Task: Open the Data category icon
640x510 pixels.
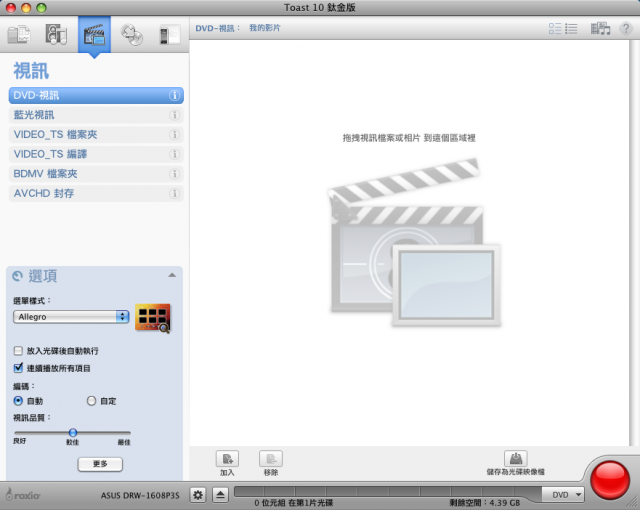Action: [19, 34]
